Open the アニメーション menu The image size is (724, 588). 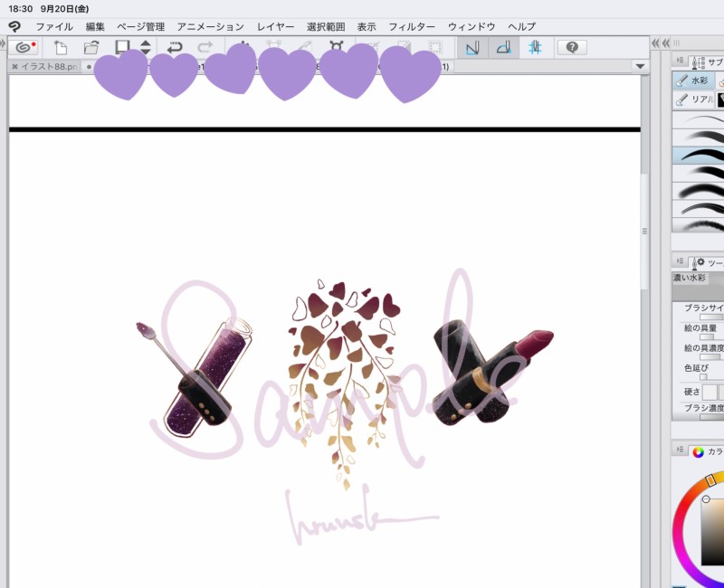211,27
